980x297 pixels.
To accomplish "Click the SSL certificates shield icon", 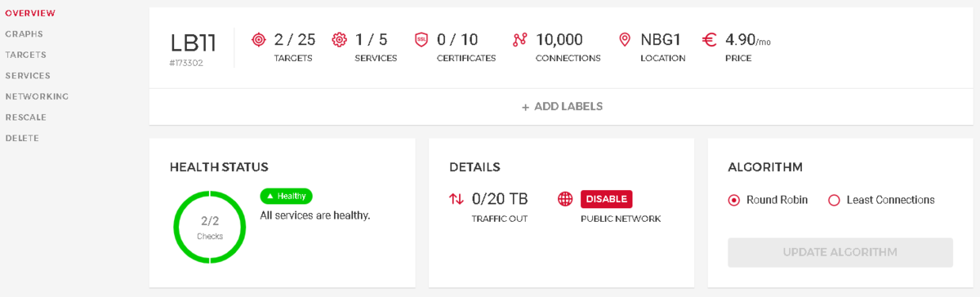I will coord(421,39).
